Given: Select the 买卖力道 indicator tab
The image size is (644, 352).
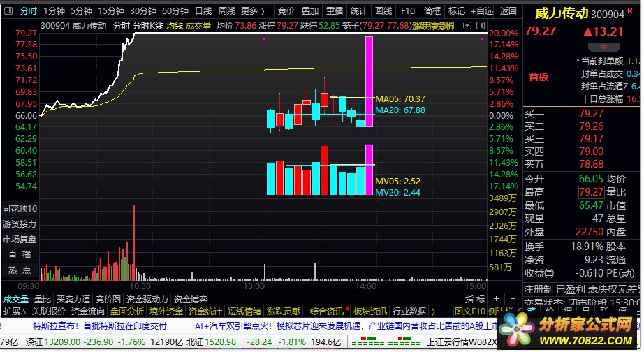Looking at the screenshot, I should 73,300.
